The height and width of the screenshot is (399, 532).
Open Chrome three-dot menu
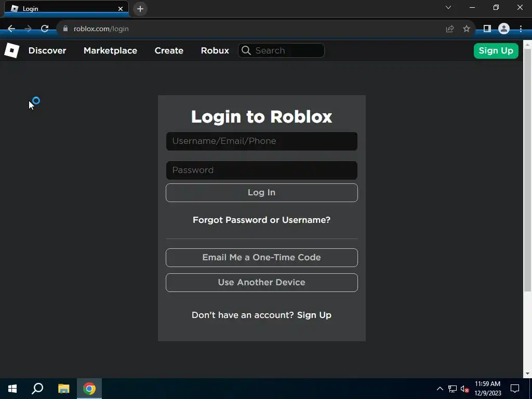coord(521,29)
